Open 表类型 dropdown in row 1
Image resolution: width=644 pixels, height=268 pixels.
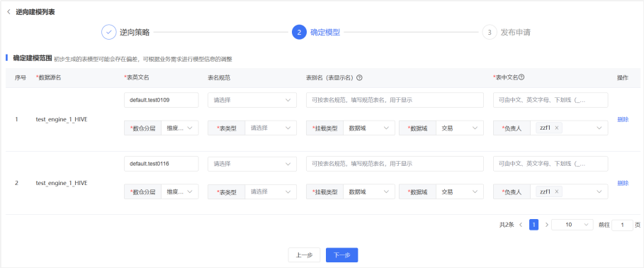coord(271,128)
